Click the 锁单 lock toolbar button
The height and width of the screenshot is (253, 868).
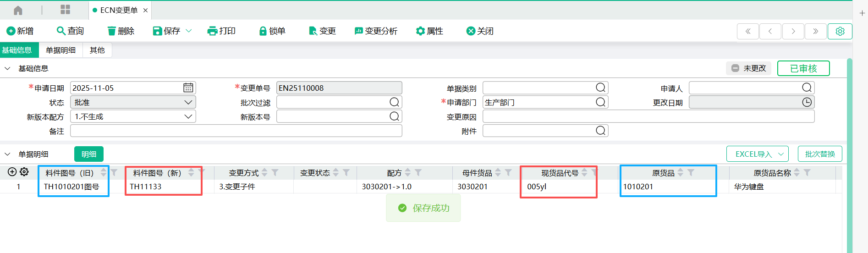[272, 31]
